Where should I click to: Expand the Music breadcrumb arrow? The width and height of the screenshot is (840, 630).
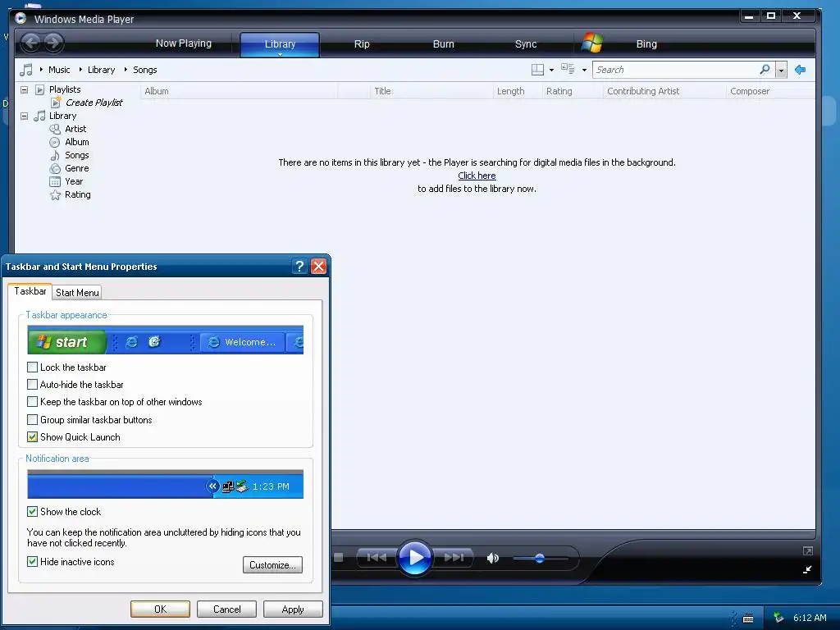[41, 70]
